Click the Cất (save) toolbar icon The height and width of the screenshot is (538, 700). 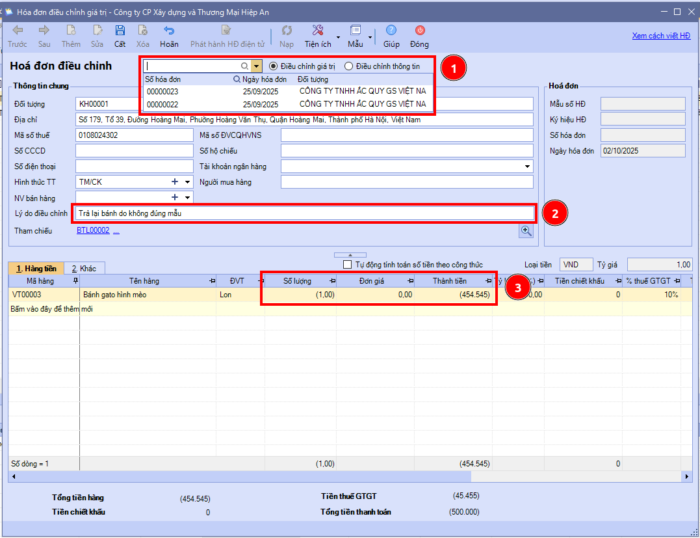click(x=120, y=33)
